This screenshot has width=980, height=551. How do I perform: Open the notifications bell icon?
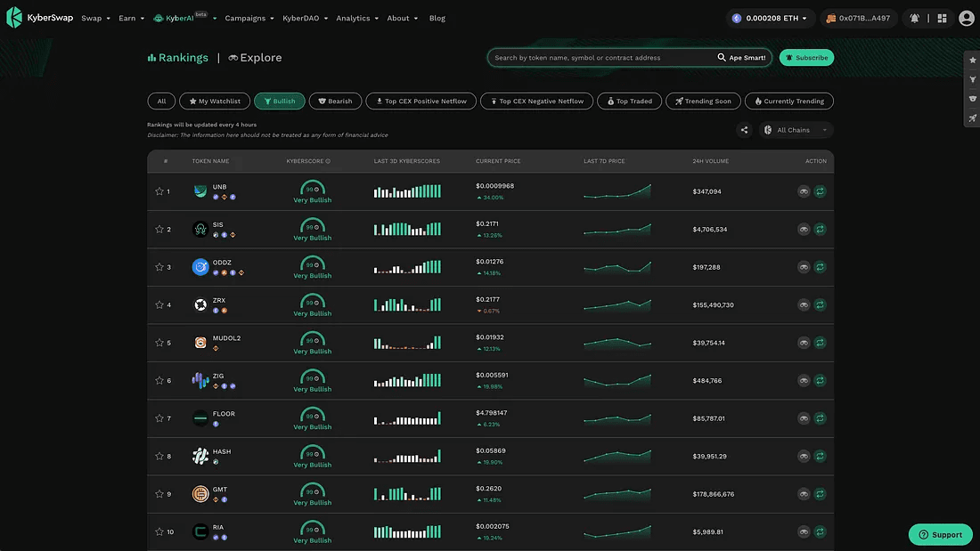coord(914,18)
